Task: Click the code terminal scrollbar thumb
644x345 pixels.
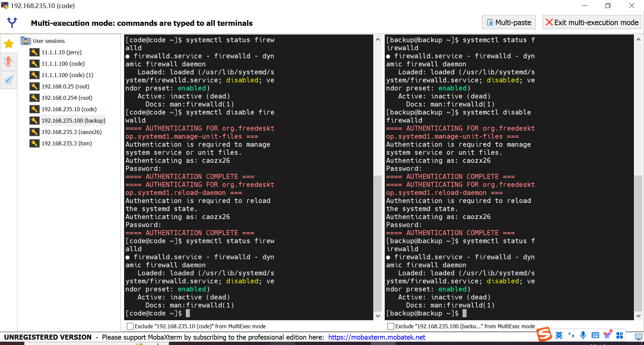Action: coord(378,244)
